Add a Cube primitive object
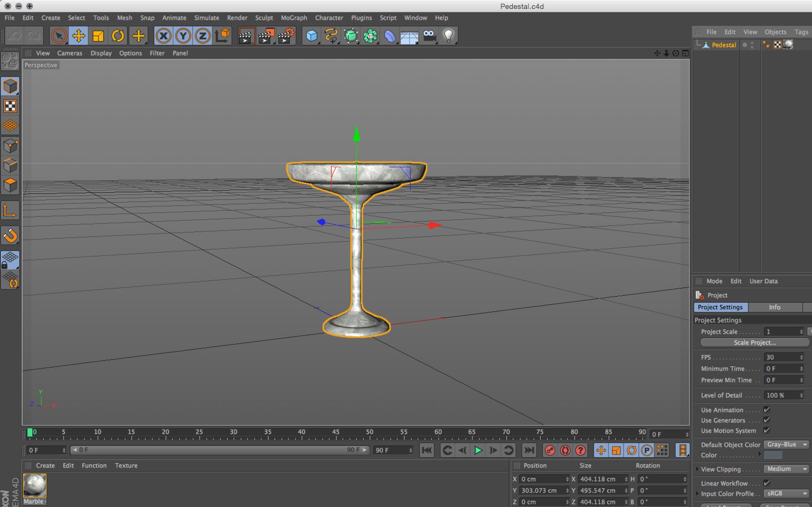Screen dimensions: 812x507 311,36
